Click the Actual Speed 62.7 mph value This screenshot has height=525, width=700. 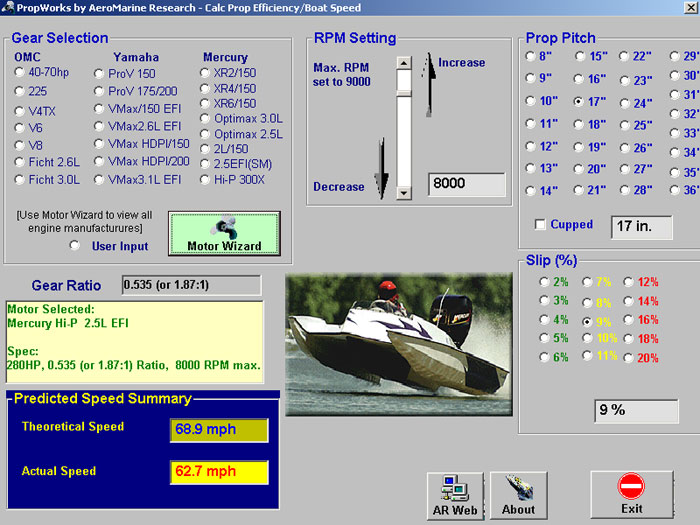click(x=219, y=471)
